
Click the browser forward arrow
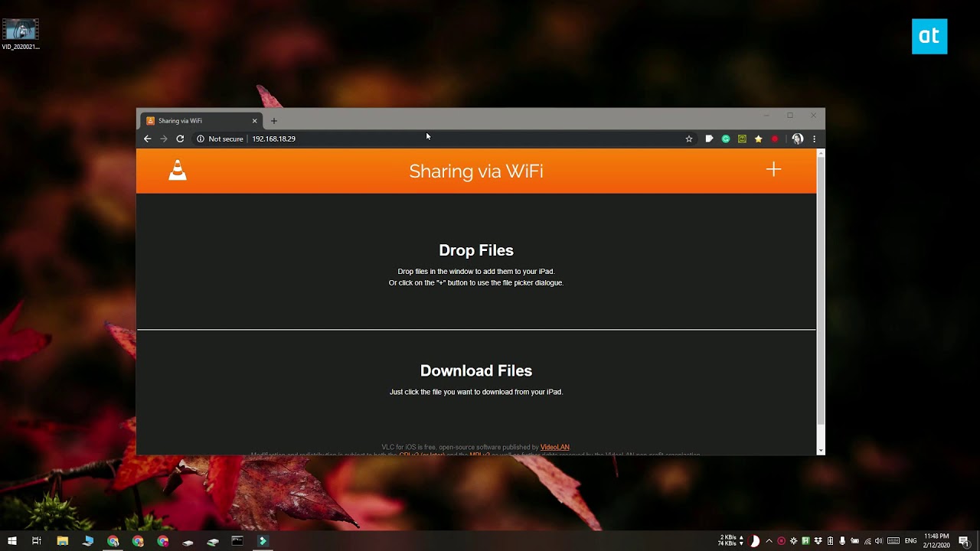tap(164, 139)
